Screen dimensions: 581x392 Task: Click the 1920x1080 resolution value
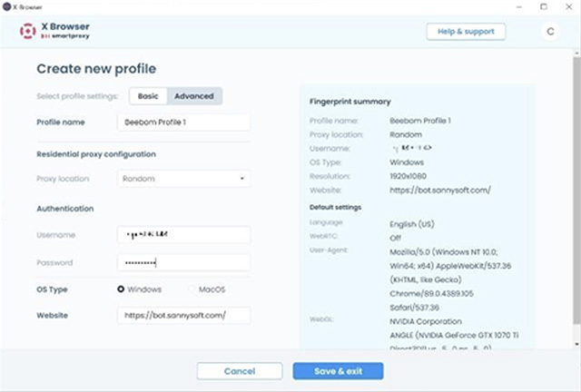(408, 176)
